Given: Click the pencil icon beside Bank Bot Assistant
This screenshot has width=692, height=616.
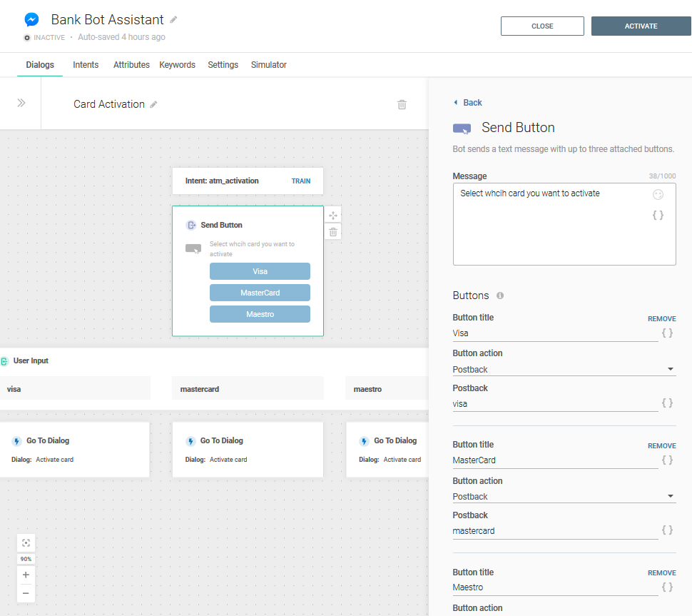Looking at the screenshot, I should pos(173,19).
